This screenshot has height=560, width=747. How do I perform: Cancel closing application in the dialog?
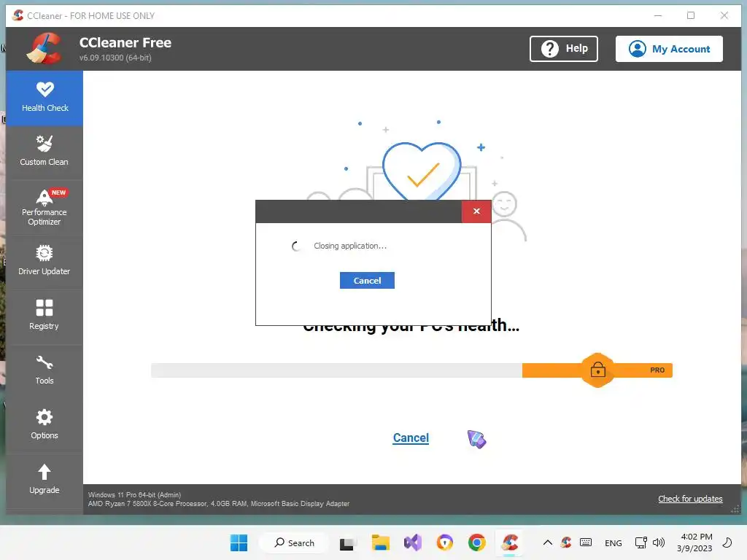[x=367, y=281]
